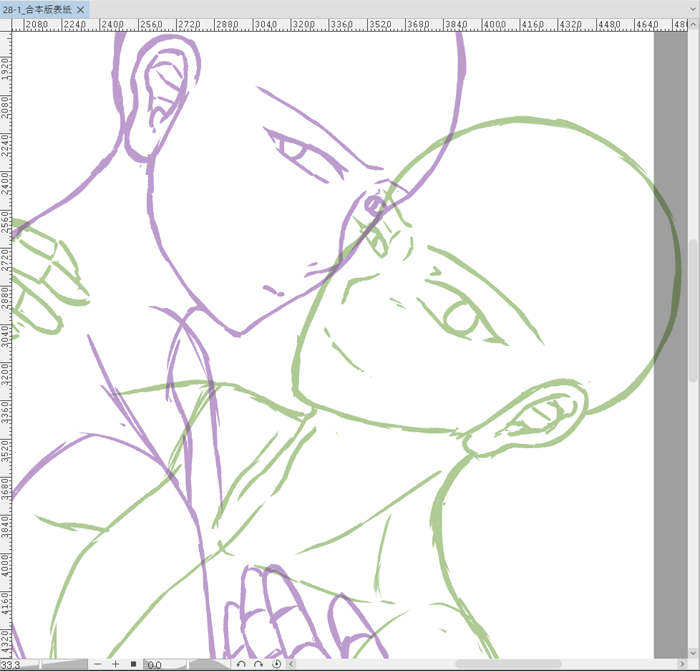The width and height of the screenshot is (700, 671).
Task: Zoom out with the minus icon
Action: click(x=98, y=664)
